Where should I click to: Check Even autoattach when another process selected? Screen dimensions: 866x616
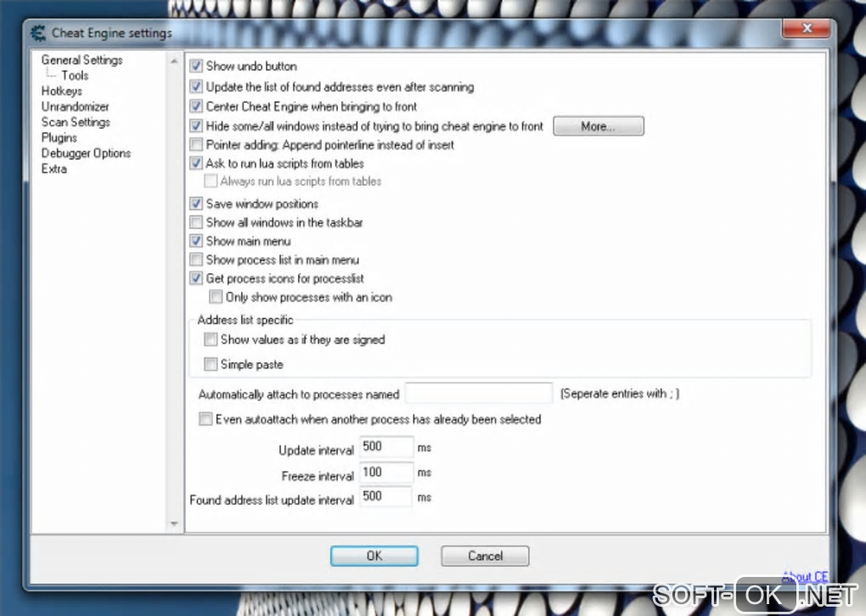205,419
